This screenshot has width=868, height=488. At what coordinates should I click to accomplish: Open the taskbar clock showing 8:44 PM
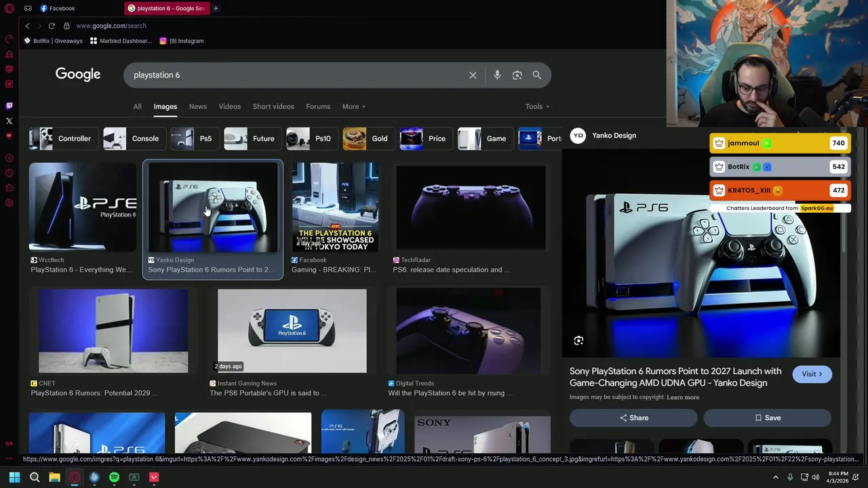(838, 477)
